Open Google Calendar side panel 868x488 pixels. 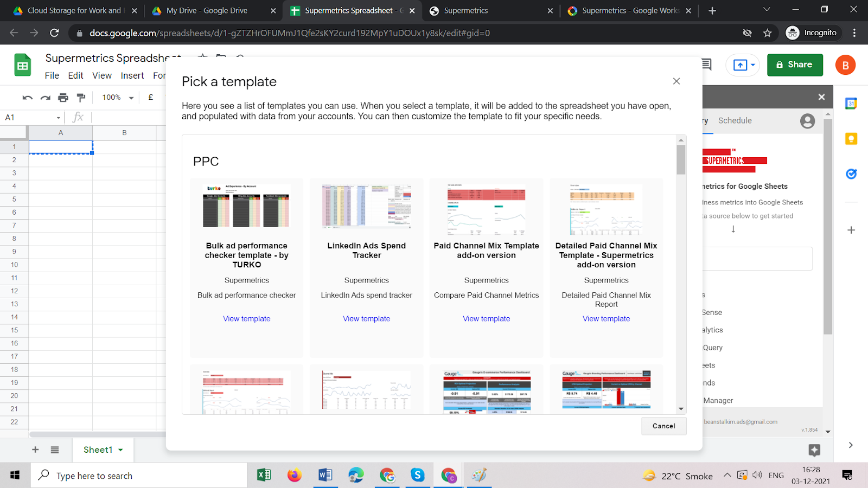(851, 104)
